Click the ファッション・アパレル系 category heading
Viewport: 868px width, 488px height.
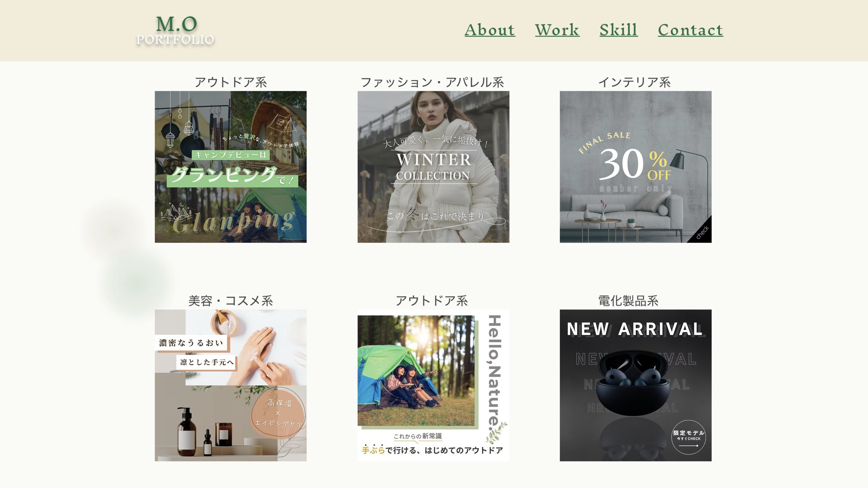click(x=432, y=82)
